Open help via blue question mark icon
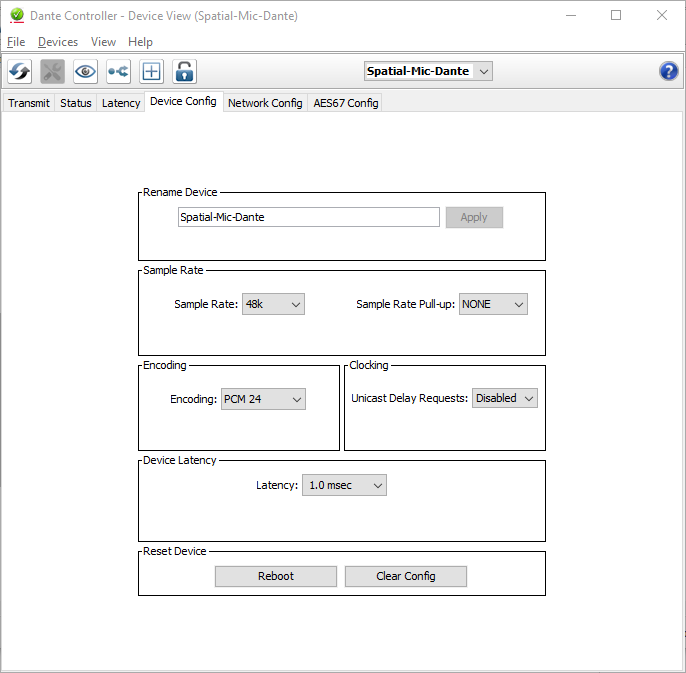This screenshot has height=673, width=686. pyautogui.click(x=668, y=71)
